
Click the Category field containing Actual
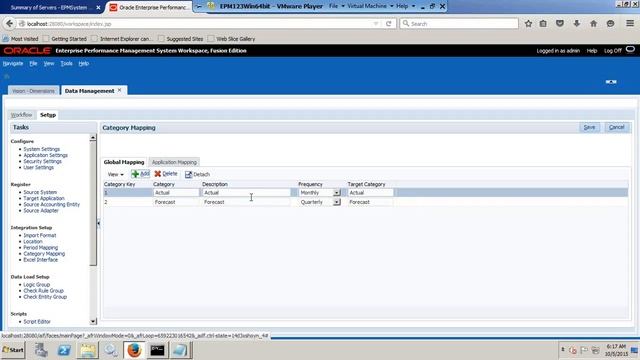[176, 193]
